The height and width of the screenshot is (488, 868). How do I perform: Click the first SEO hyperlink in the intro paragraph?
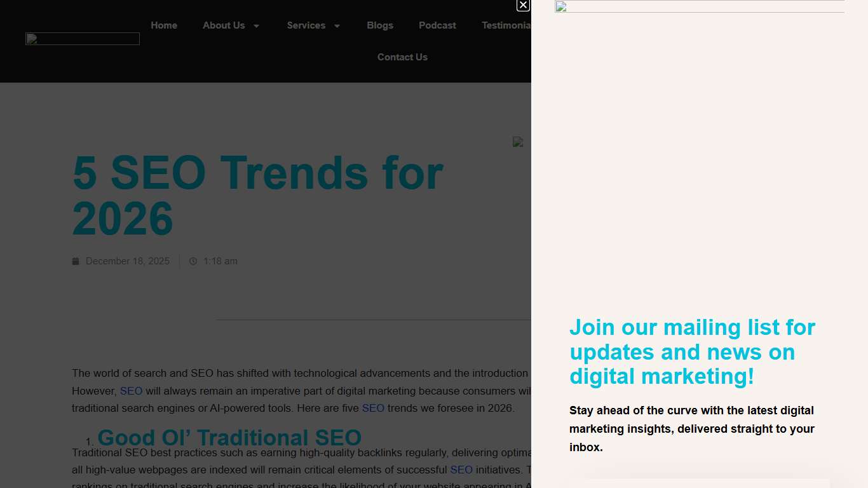click(131, 391)
